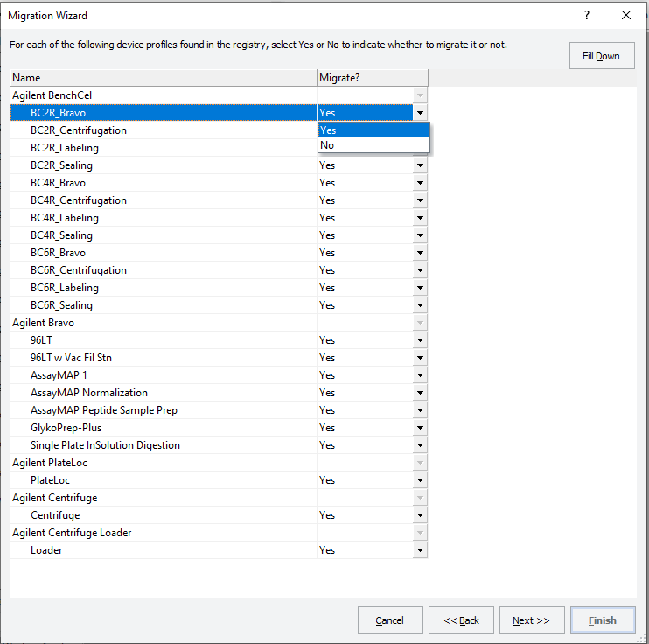Viewport: 649px width, 644px height.
Task: Select the BC2R_Centrifugation profile row
Action: [164, 130]
